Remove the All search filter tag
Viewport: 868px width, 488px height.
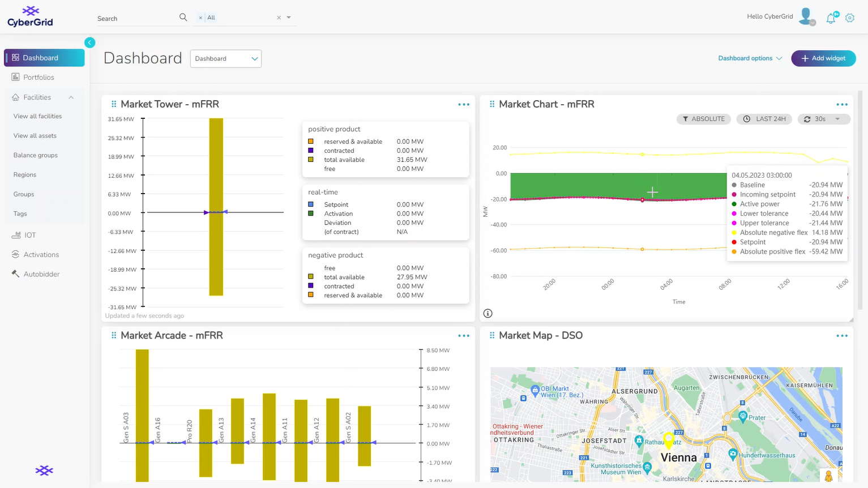coord(200,18)
